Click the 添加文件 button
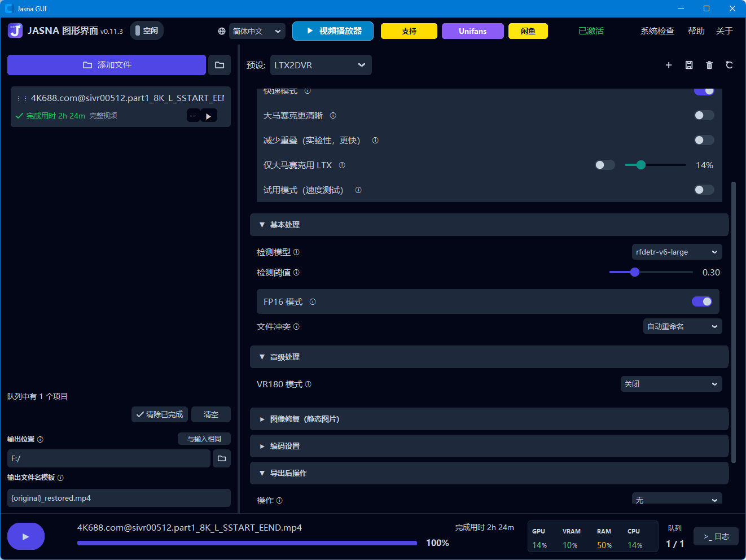 coord(107,65)
